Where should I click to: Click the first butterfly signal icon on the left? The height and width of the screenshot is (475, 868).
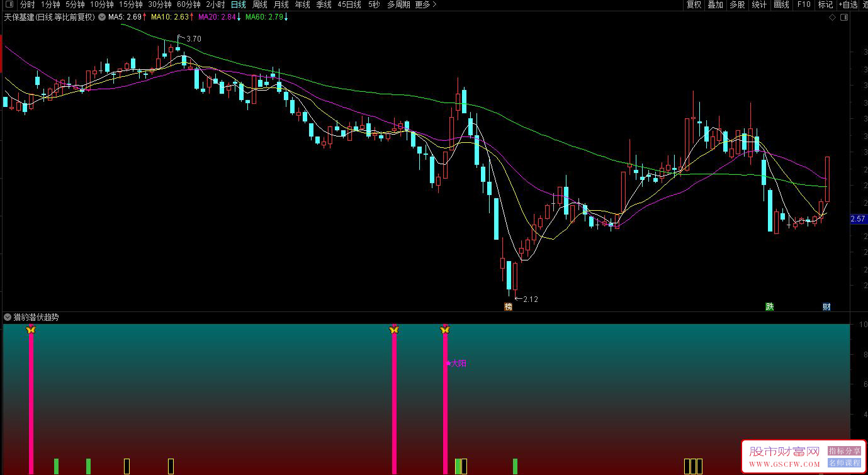31,329
